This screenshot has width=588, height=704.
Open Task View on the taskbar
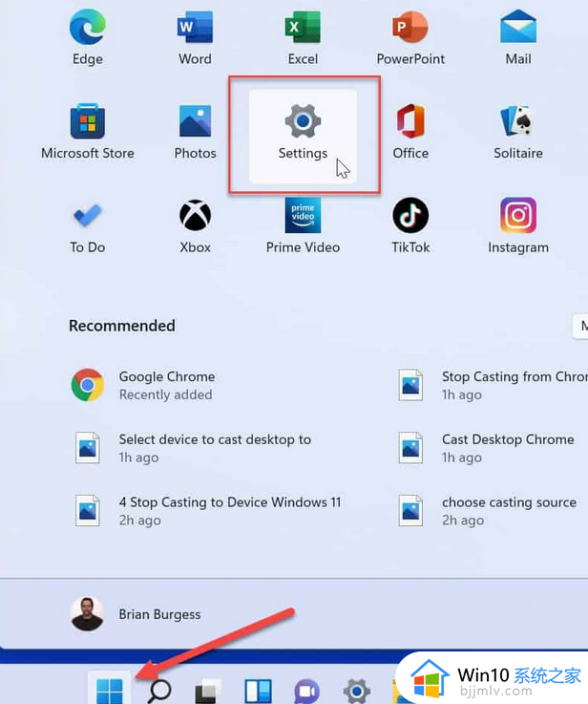pos(208,692)
